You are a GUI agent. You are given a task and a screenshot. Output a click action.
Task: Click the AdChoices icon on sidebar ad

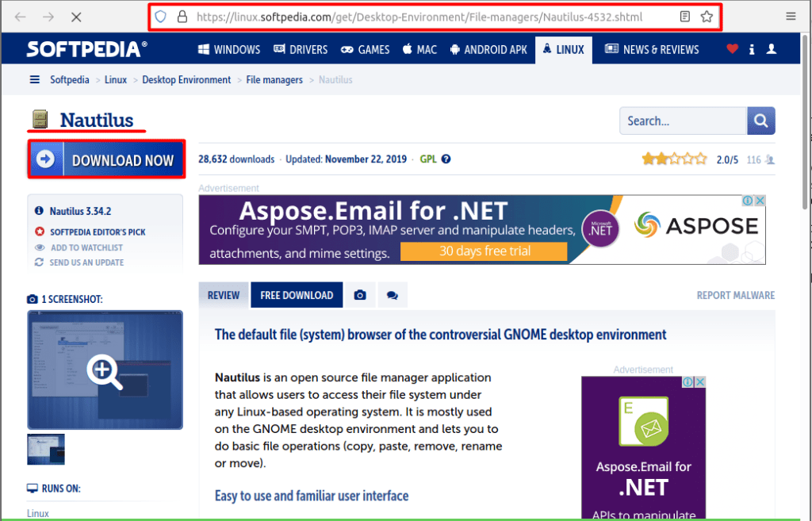[x=688, y=381]
